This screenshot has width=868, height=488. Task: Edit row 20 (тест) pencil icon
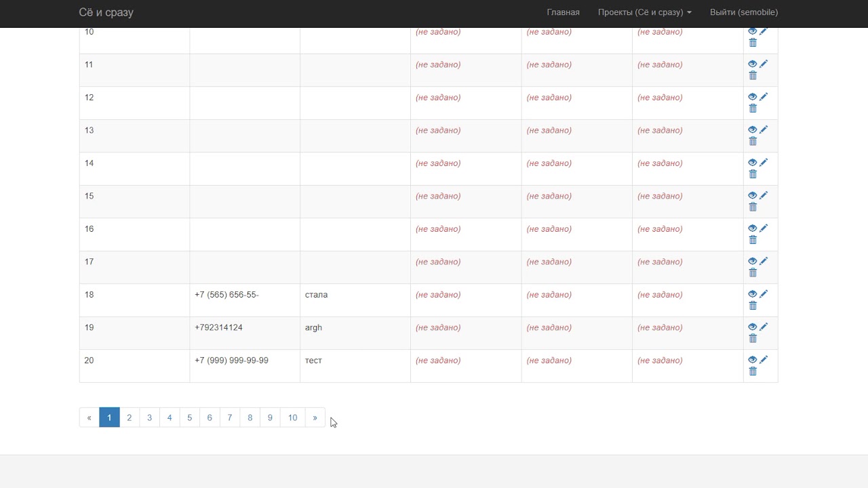[x=764, y=360]
